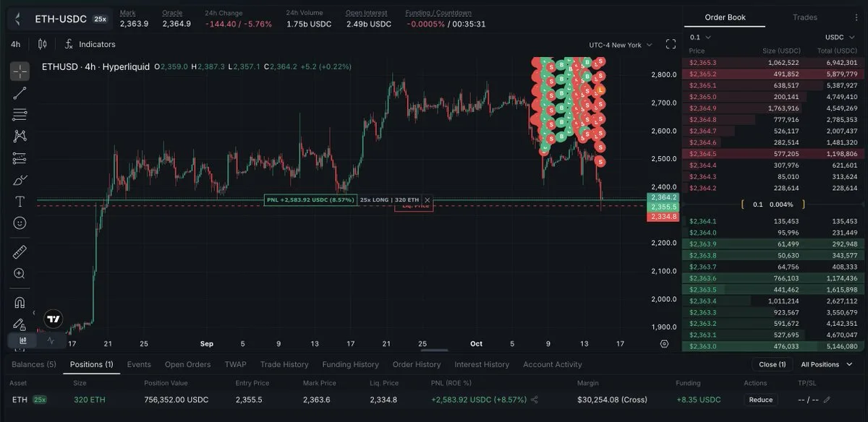Activate the zoom in tool
The image size is (868, 422).
[20, 274]
